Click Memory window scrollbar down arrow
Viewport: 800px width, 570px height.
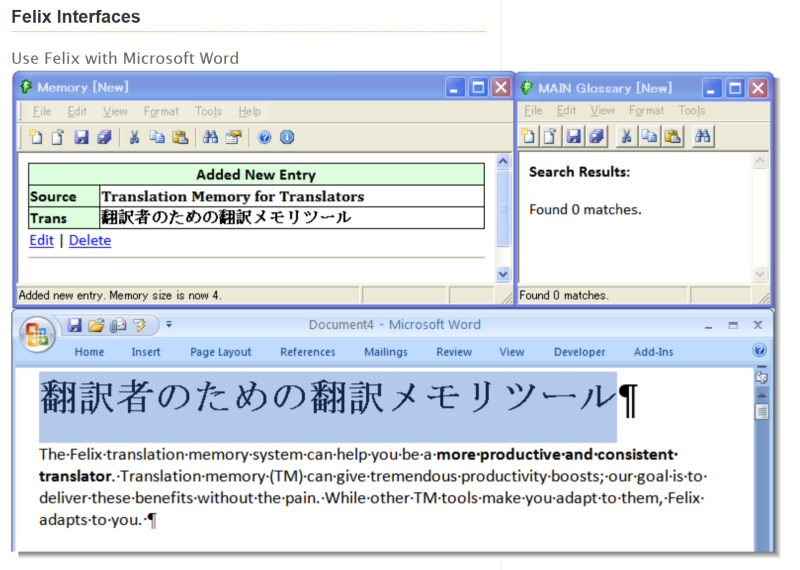[503, 274]
